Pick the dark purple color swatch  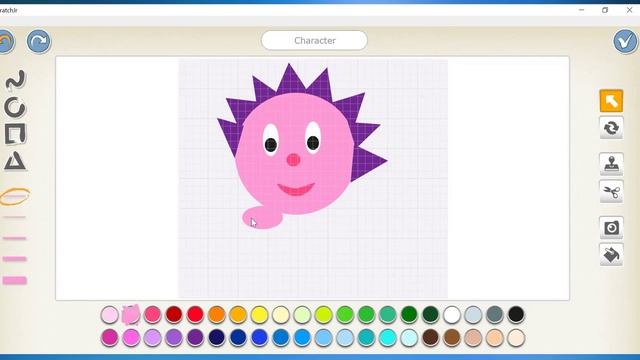click(x=195, y=338)
